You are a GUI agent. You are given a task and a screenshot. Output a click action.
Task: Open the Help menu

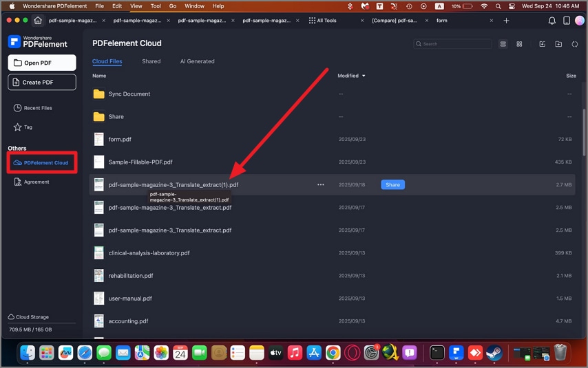(218, 6)
